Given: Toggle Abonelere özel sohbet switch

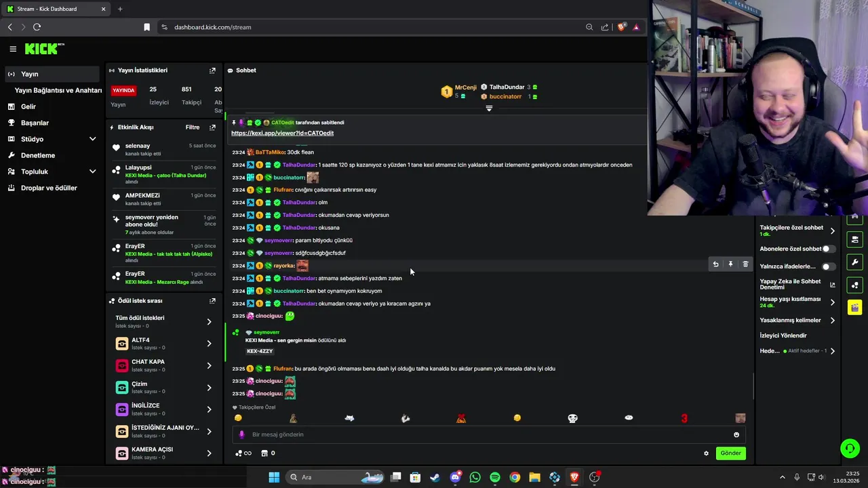Looking at the screenshot, I should 829,249.
